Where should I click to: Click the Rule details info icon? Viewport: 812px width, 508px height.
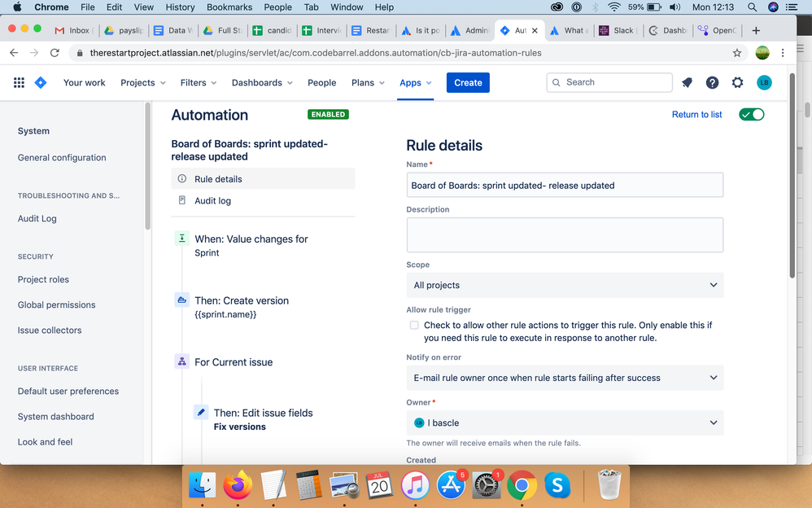(181, 179)
